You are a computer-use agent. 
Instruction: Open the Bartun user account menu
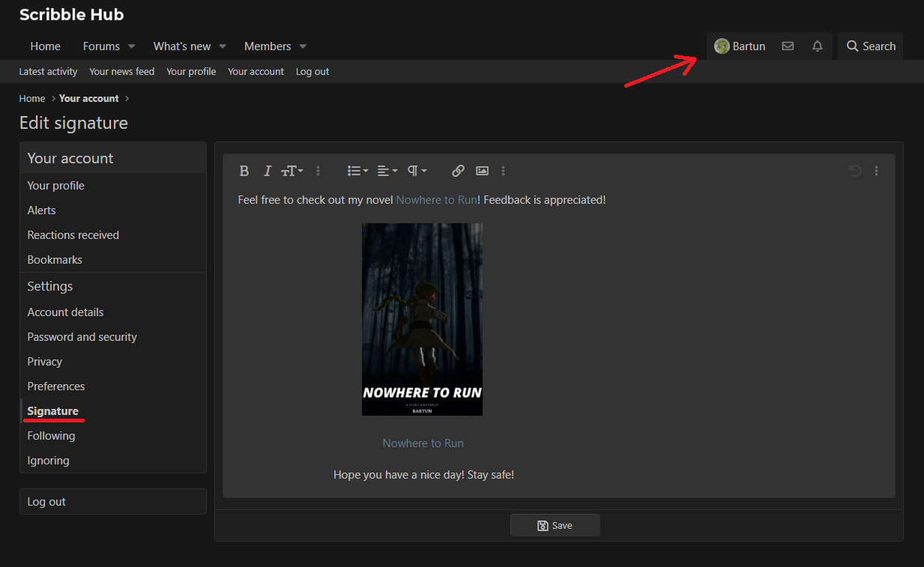click(740, 46)
